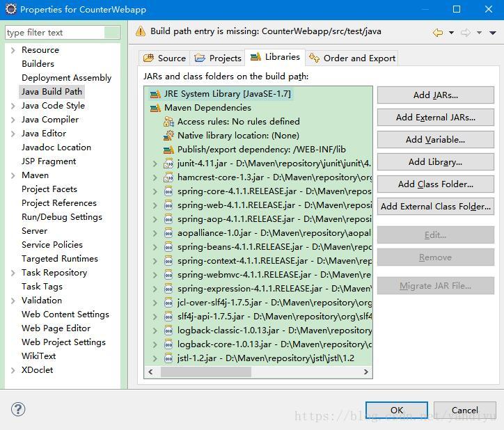Expand the hamcrest-core-1.3.jar entry

(155, 177)
